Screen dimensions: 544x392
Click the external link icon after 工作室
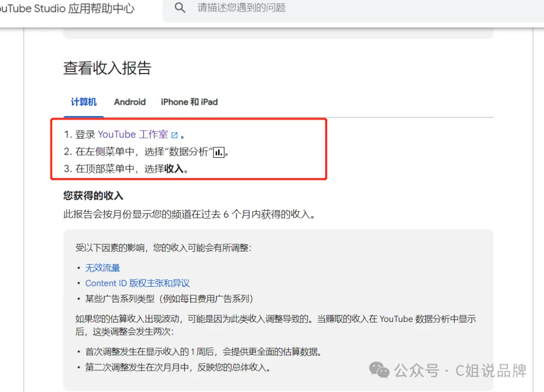click(x=174, y=135)
